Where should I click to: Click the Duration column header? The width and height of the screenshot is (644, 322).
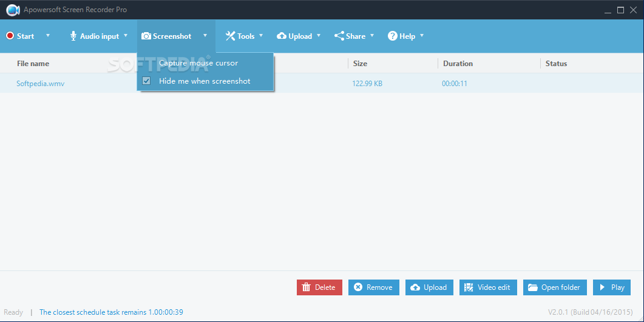point(458,64)
